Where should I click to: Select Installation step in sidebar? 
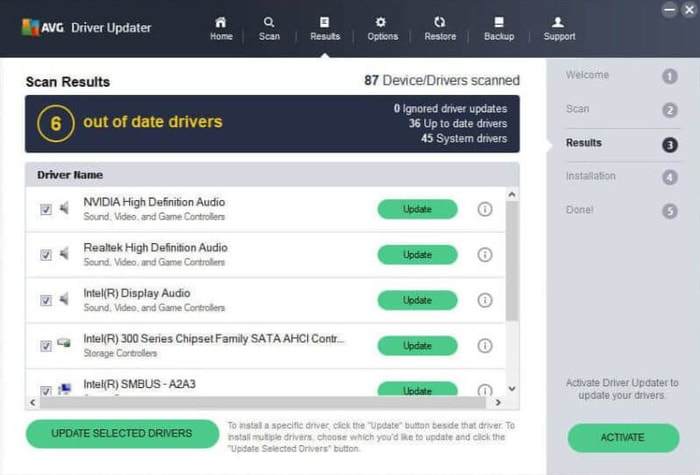pos(590,176)
